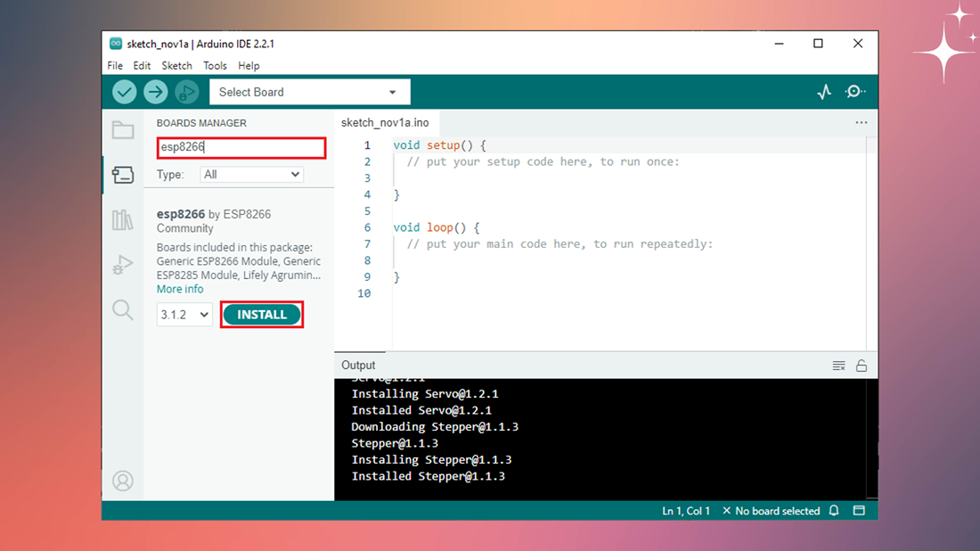Click the boards search field containing esp8266
Screen dimensions: 980x551
241,148
